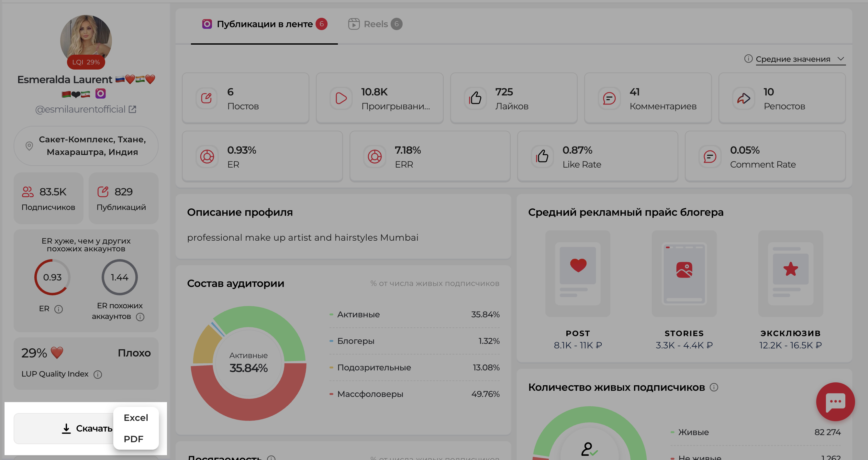This screenshot has height=460, width=868.
Task: Click the thumbs-up icon in Like Rate card
Action: click(x=542, y=157)
